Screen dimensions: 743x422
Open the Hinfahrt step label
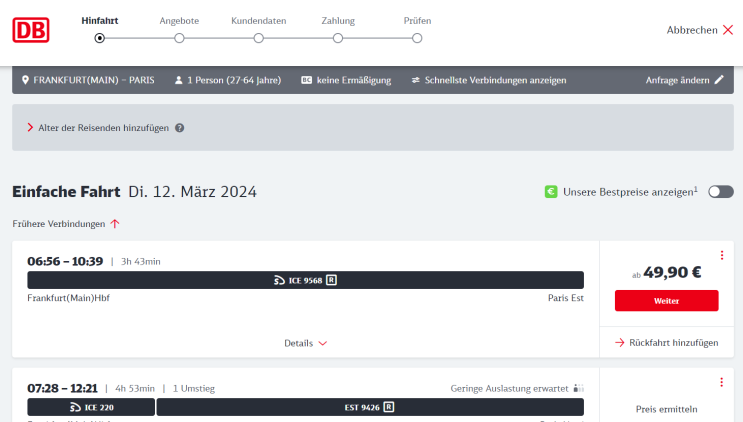coord(100,21)
